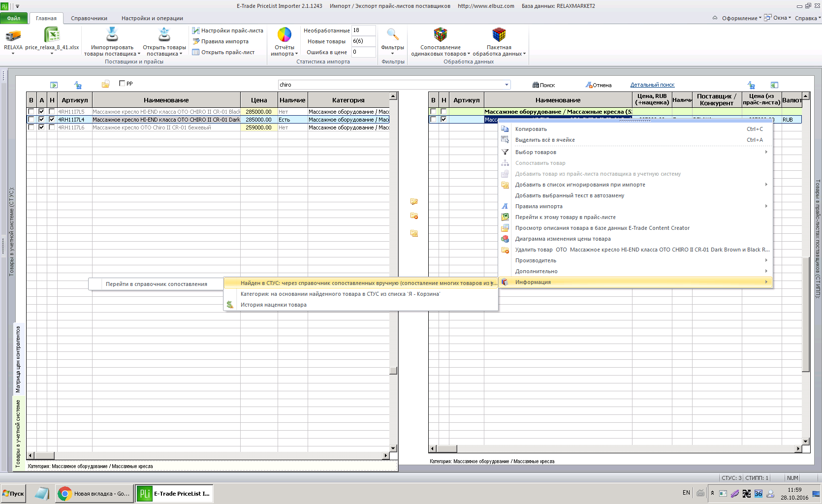Click the left table's vertical scrollbar down arrow
822x504 pixels.
point(393,448)
